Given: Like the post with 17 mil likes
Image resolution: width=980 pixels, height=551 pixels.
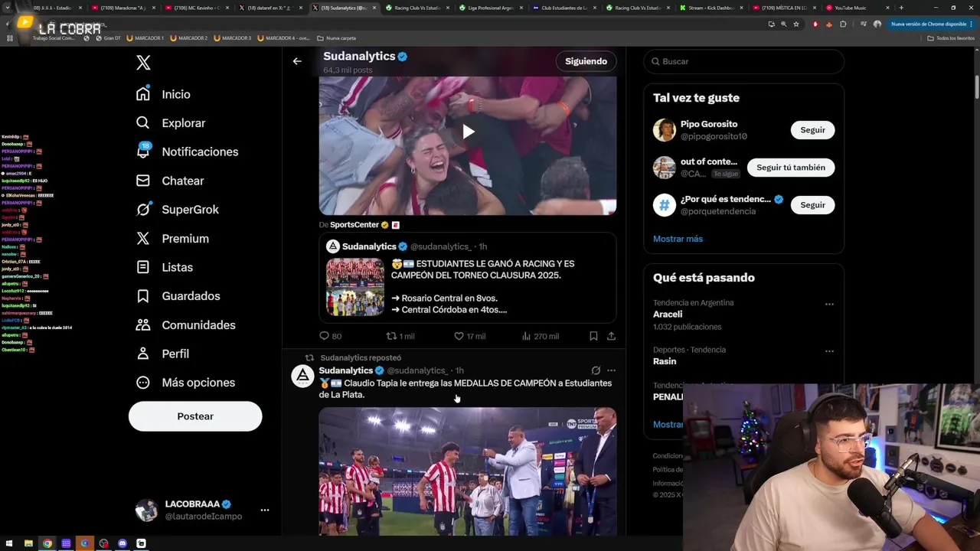Looking at the screenshot, I should (469, 336).
